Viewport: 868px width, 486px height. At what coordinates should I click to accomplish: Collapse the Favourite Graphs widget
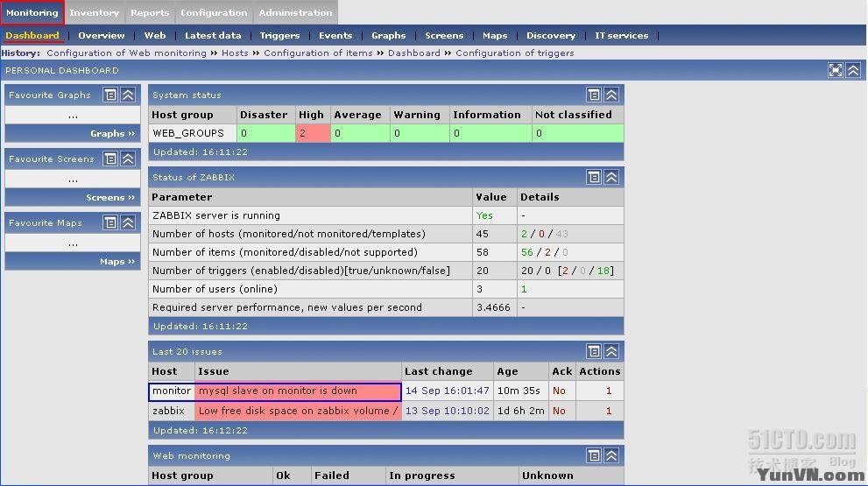pos(128,95)
